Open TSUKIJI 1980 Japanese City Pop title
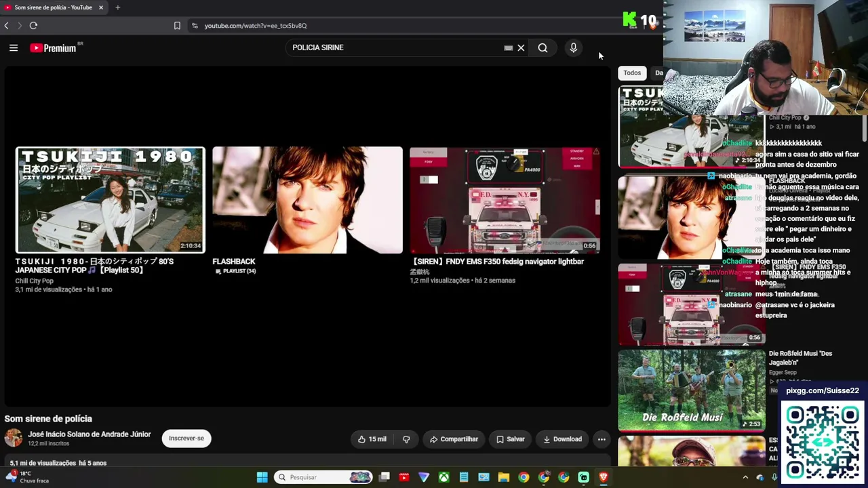Screen dimensions: 868x488 pyautogui.click(x=94, y=266)
